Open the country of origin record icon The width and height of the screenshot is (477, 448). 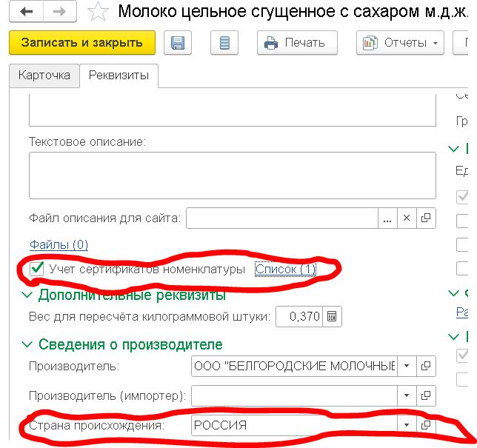pyautogui.click(x=426, y=425)
